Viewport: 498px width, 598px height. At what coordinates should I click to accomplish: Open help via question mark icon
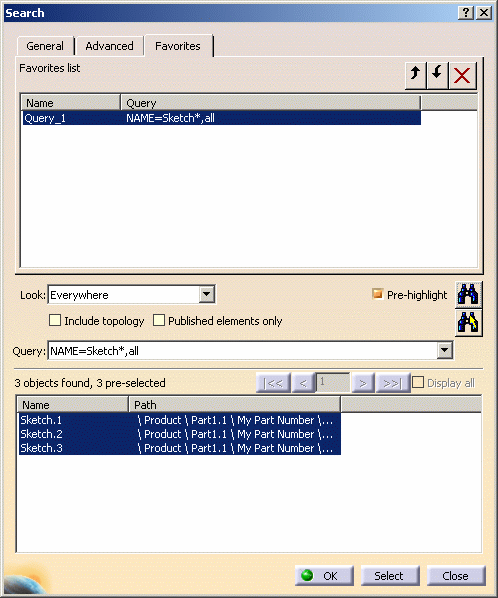(x=466, y=13)
